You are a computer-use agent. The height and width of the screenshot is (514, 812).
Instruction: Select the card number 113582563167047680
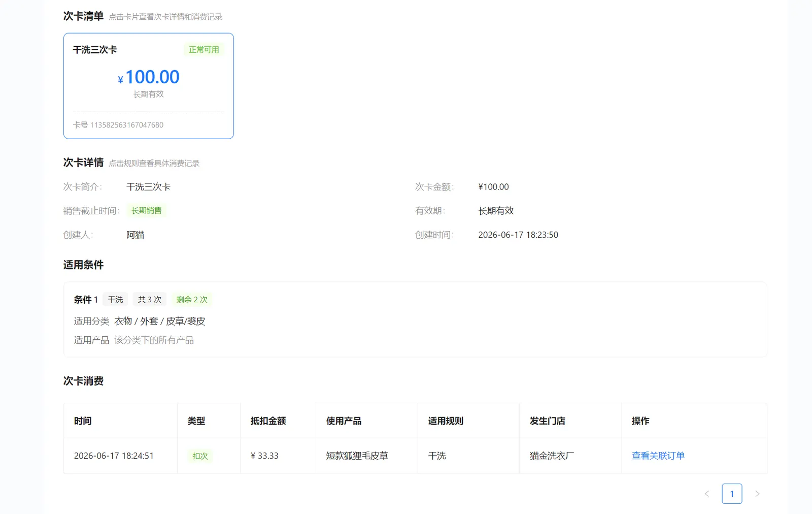(x=126, y=125)
